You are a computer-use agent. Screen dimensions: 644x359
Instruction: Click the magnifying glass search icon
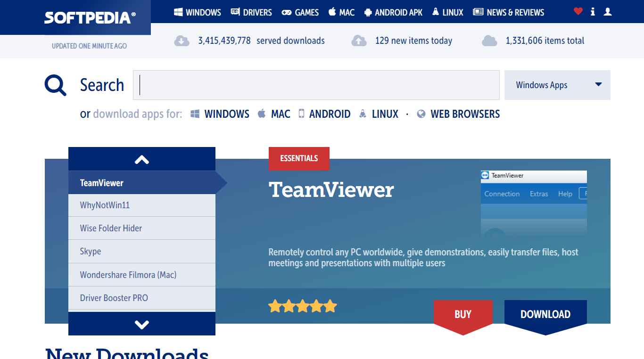click(x=56, y=85)
